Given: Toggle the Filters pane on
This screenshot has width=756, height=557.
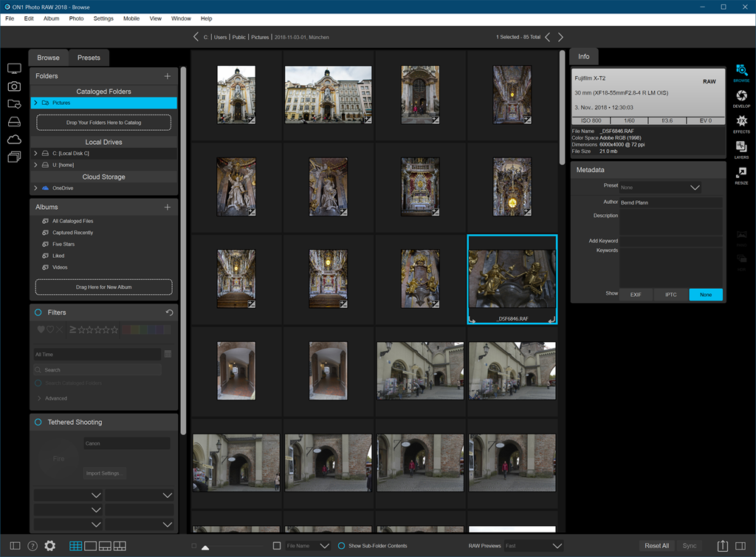Looking at the screenshot, I should coord(38,312).
